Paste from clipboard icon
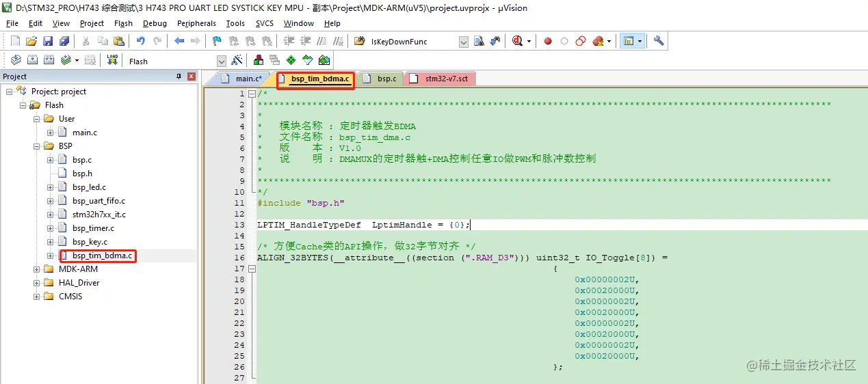The width and height of the screenshot is (868, 384). [119, 41]
